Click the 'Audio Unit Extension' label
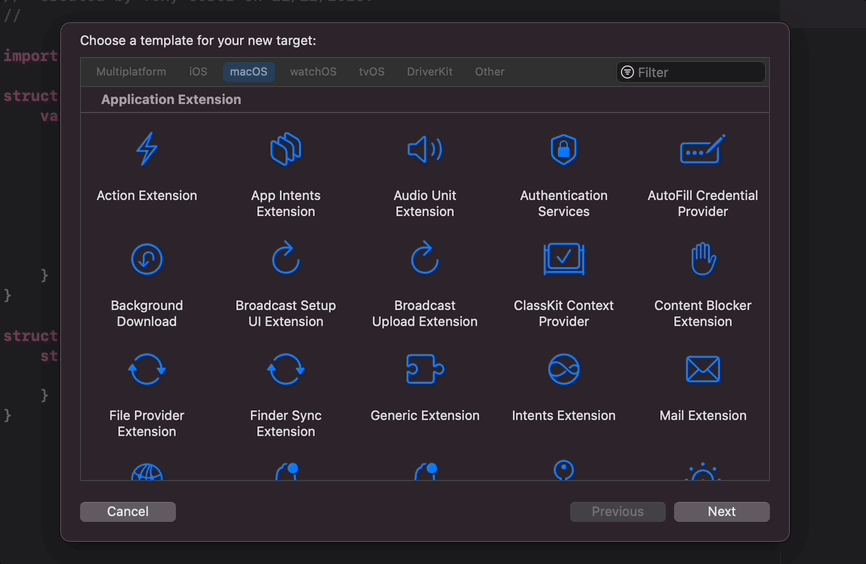 [425, 203]
